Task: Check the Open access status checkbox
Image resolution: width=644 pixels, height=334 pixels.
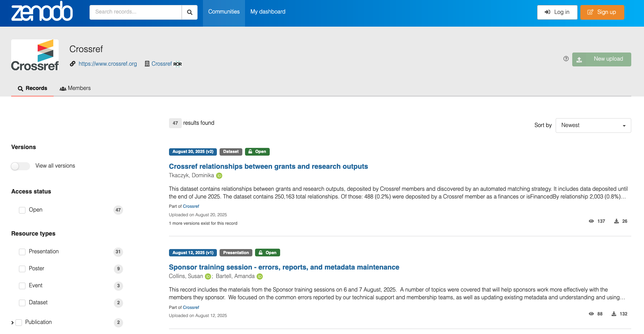Action: pos(22,210)
